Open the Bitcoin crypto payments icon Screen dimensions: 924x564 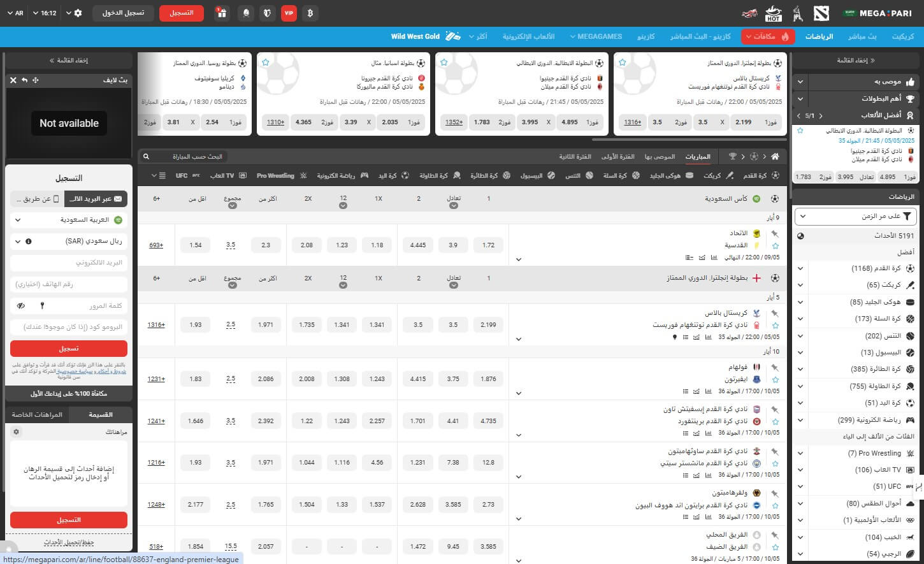coord(310,13)
